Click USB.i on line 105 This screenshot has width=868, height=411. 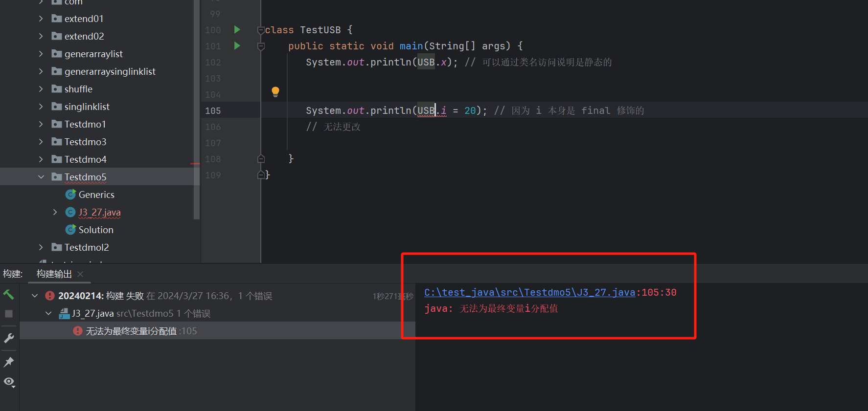(432, 110)
